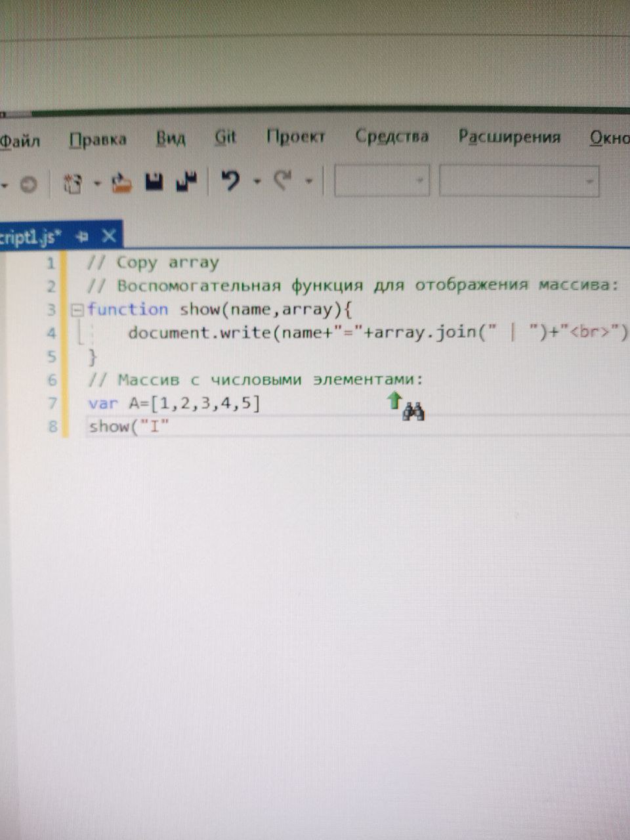Image resolution: width=630 pixels, height=840 pixels.
Task: Save the current file with Save icon
Action: point(155,182)
